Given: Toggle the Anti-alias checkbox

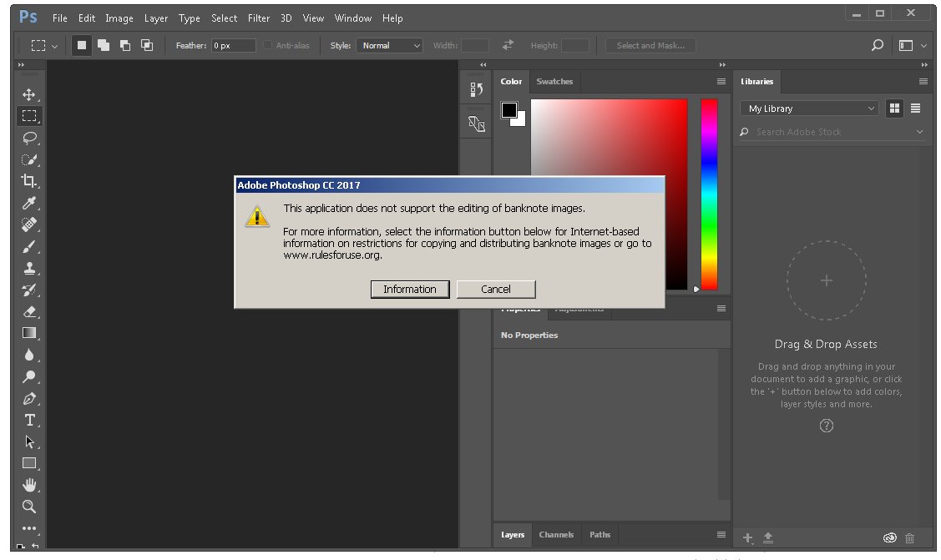Looking at the screenshot, I should [268, 45].
